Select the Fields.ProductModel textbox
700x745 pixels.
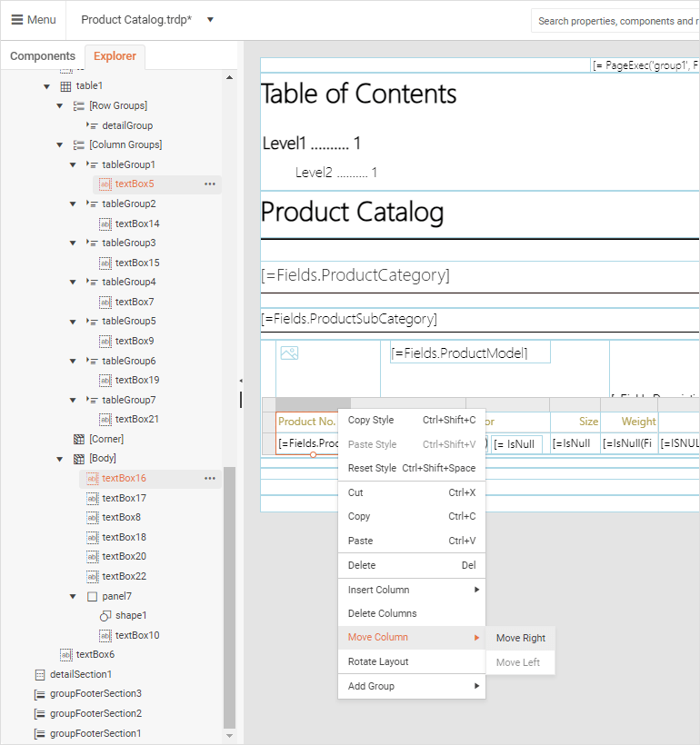[470, 353]
